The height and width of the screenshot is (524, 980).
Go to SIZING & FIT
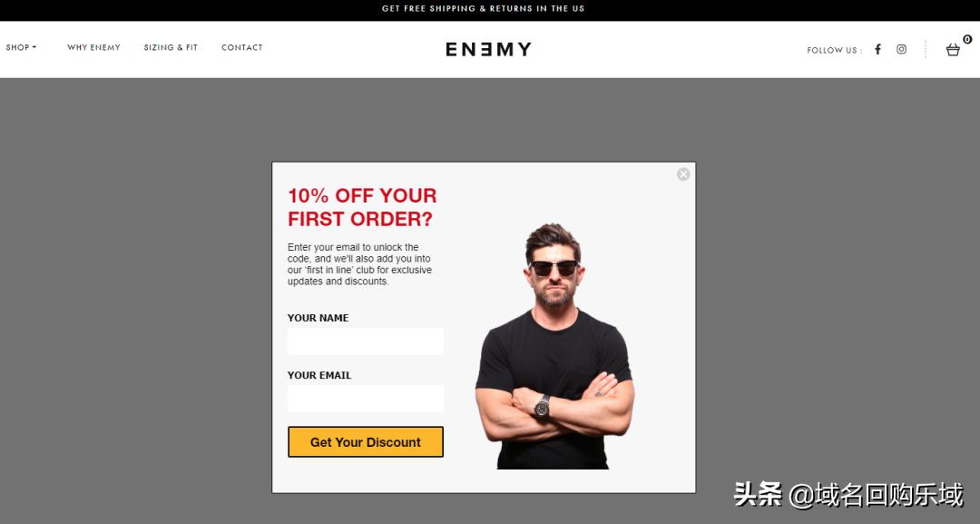[x=171, y=47]
